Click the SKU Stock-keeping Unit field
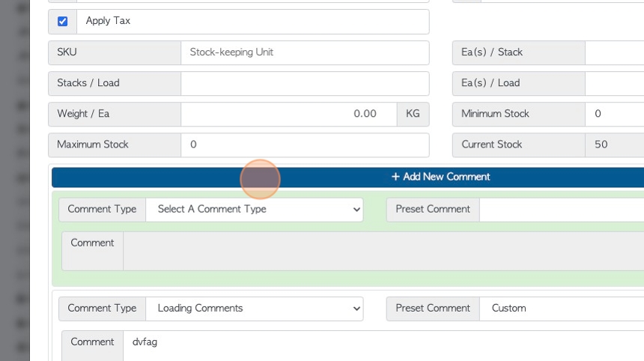The image size is (644, 361). pyautogui.click(x=305, y=52)
